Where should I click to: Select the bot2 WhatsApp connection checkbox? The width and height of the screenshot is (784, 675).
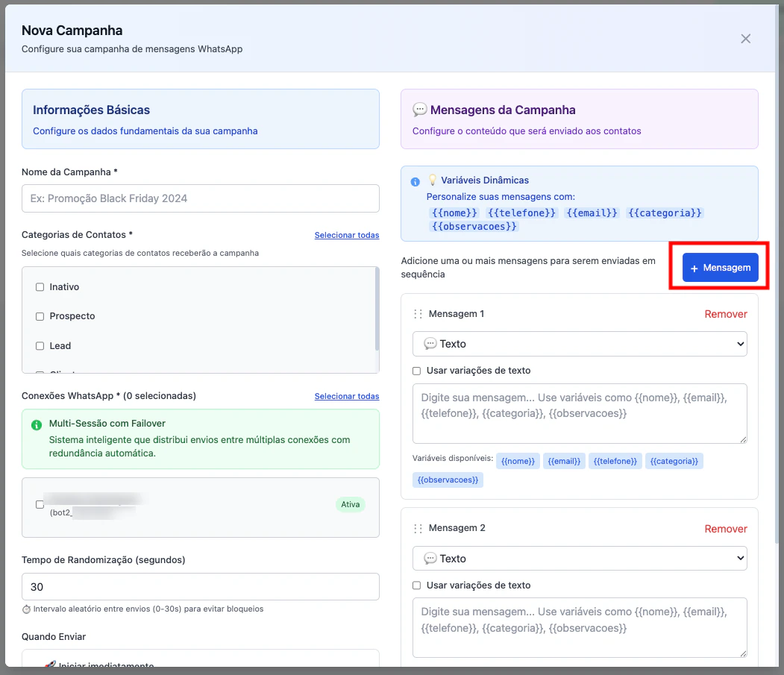coord(40,504)
